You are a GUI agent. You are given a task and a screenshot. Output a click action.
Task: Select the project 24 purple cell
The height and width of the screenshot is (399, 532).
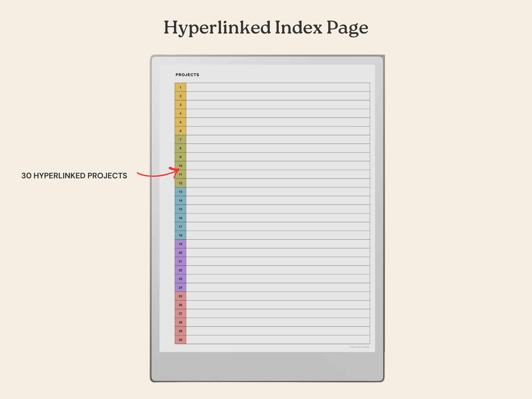(180, 287)
